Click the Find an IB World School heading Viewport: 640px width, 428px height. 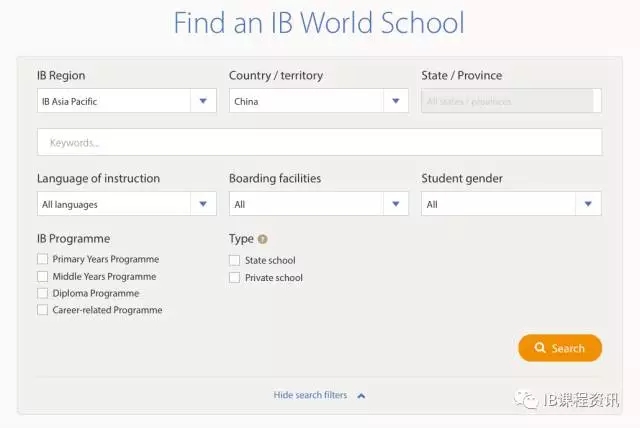click(319, 23)
